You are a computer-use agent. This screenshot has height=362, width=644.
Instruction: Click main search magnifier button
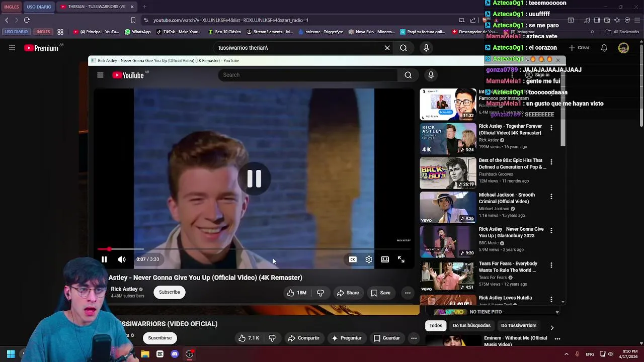pyautogui.click(x=404, y=48)
